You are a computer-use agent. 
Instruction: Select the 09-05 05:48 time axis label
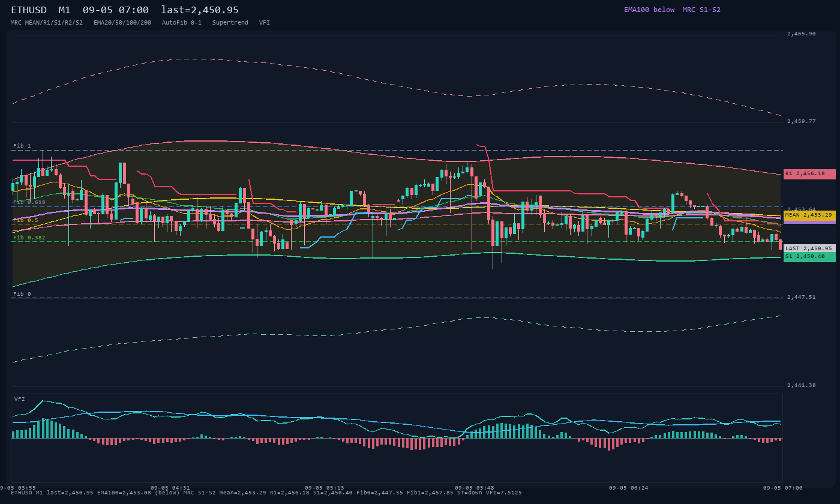coord(475,488)
